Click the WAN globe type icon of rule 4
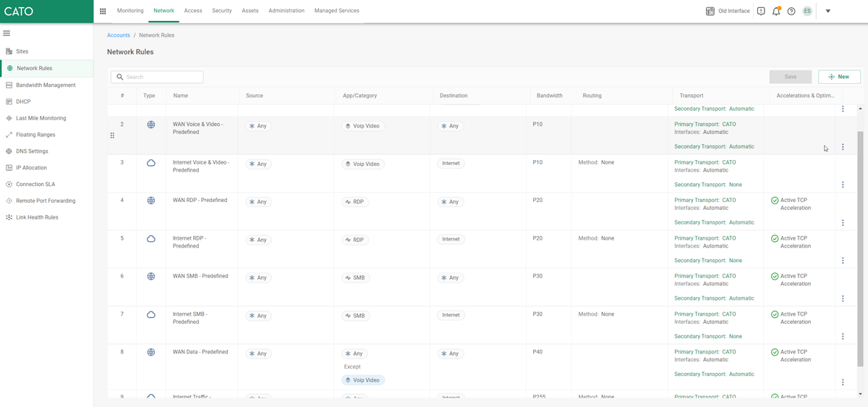This screenshot has width=868, height=407. [151, 201]
